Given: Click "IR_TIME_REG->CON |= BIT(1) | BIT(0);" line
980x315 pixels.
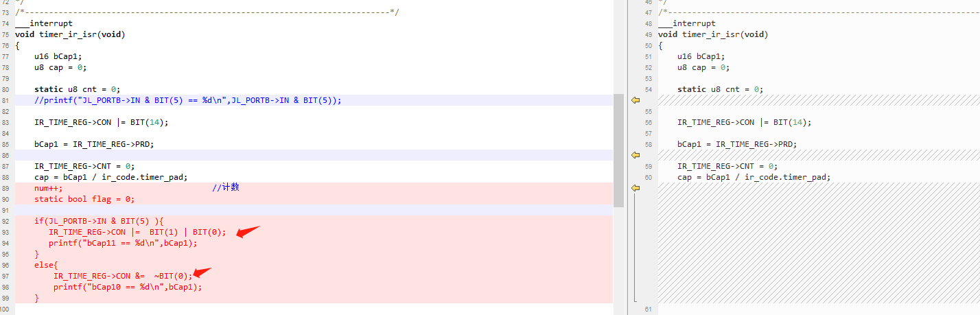Looking at the screenshot, I should pyautogui.click(x=137, y=232).
